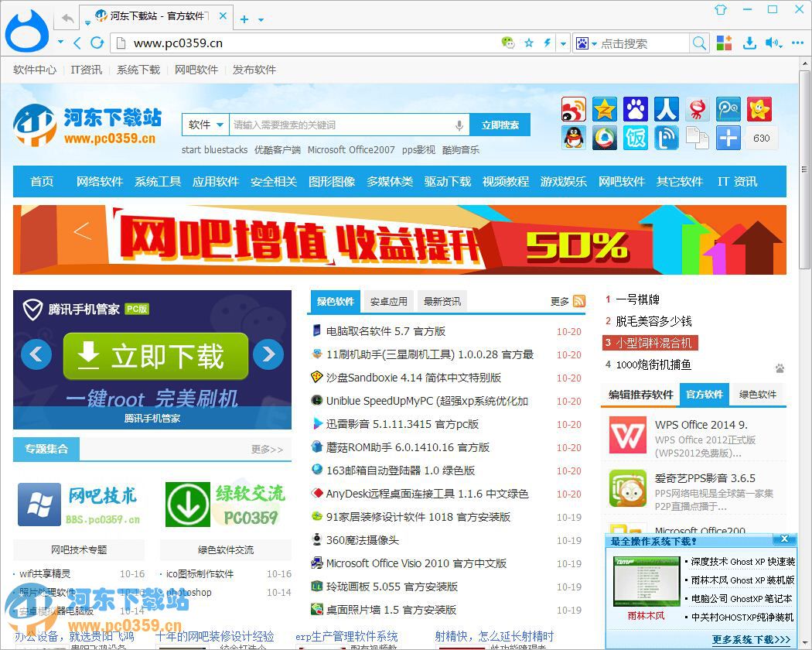Click the microphone voice search icon
812x650 pixels.
[459, 125]
